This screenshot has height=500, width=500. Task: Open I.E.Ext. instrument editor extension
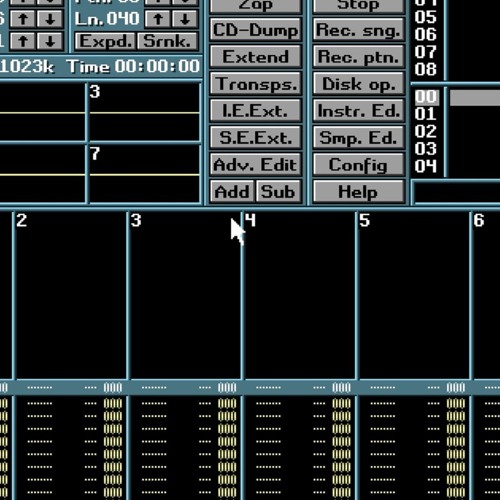[x=256, y=110]
